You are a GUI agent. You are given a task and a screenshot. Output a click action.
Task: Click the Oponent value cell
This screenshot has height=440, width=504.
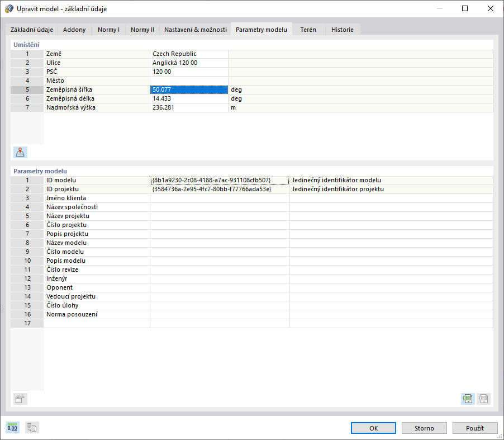(220, 287)
